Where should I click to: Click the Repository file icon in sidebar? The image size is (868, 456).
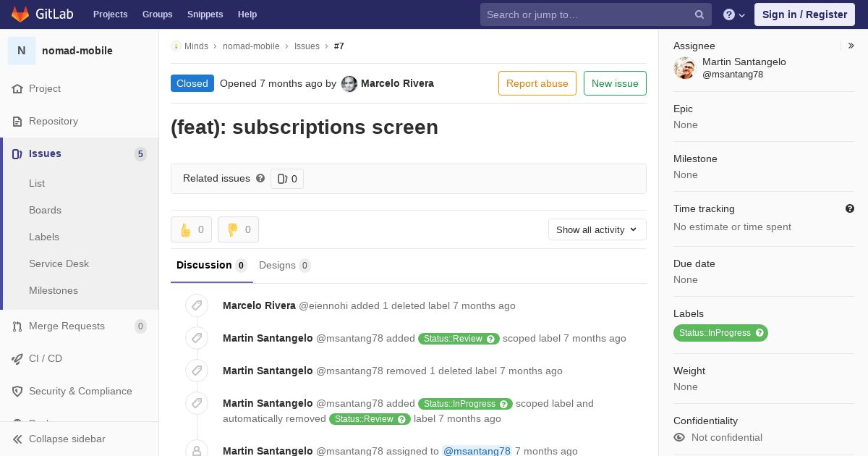click(x=17, y=121)
